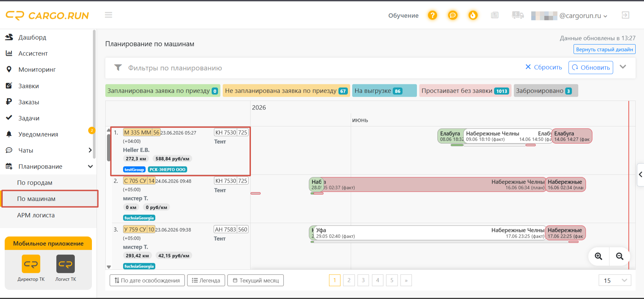Toggle Не запланирована заявка по приезду filter
The width and height of the screenshot is (644, 299).
[x=286, y=91]
